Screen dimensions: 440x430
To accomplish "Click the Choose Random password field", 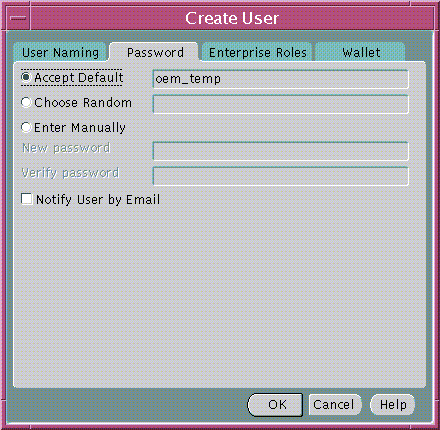I will 280,104.
